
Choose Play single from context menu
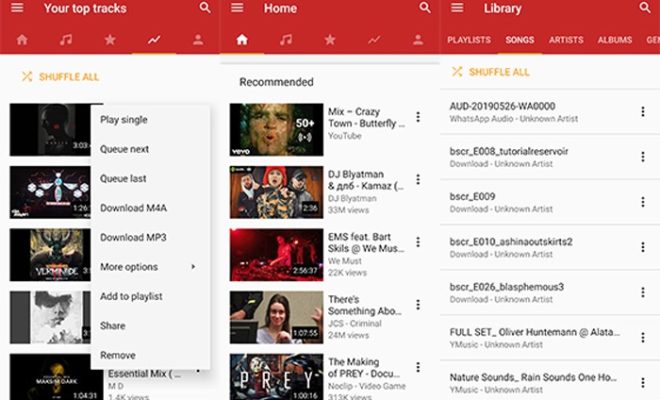click(150, 120)
